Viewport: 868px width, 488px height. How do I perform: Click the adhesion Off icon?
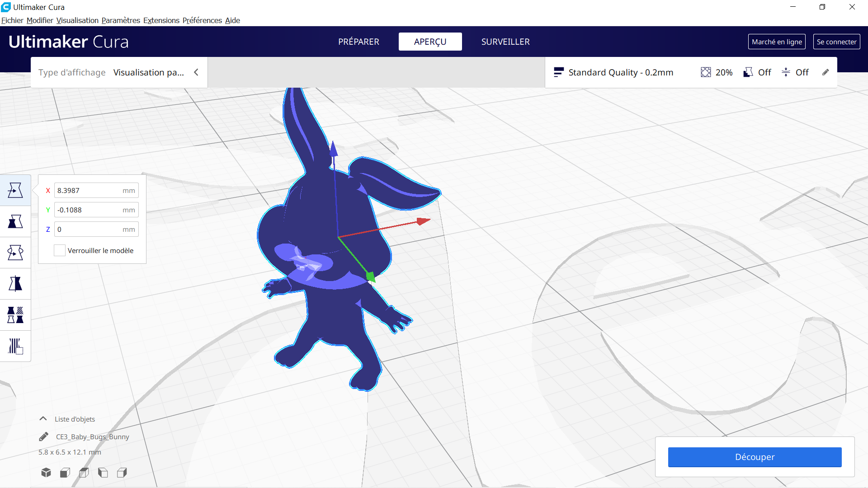(786, 72)
